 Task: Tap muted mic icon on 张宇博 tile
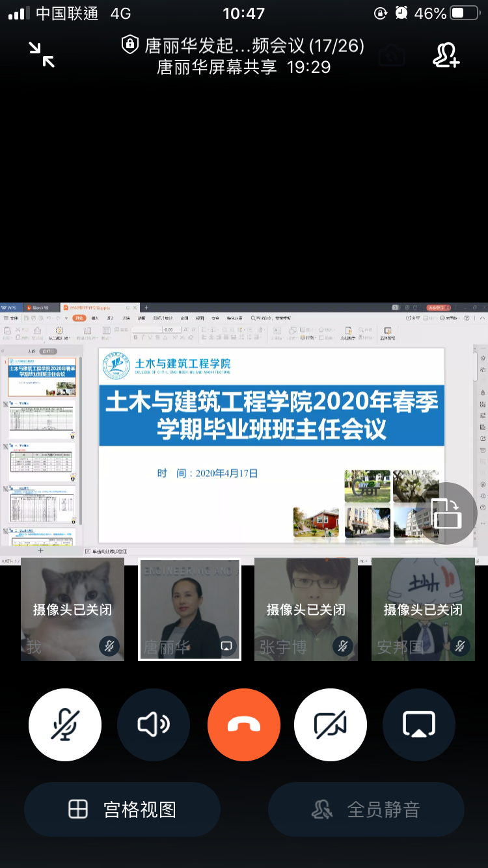[343, 645]
